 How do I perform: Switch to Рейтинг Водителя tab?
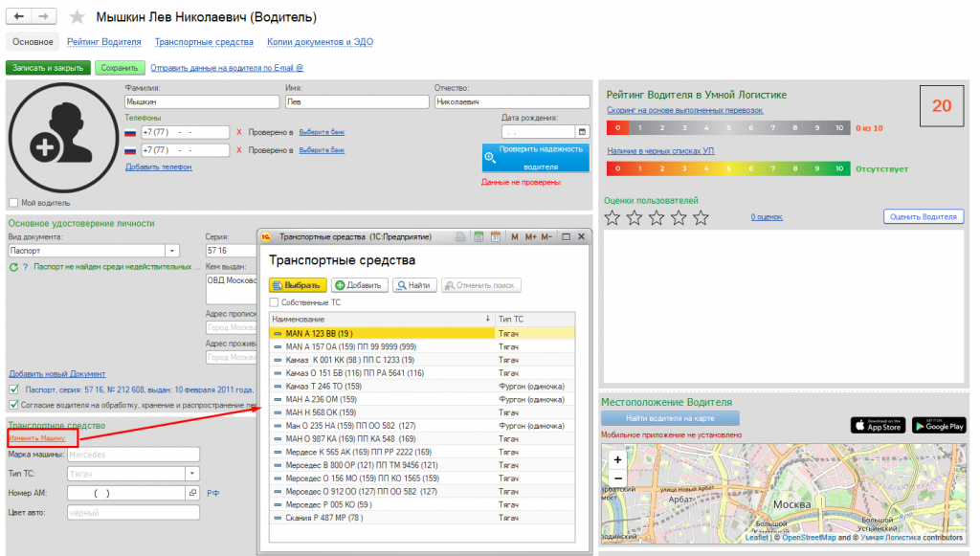pos(104,42)
